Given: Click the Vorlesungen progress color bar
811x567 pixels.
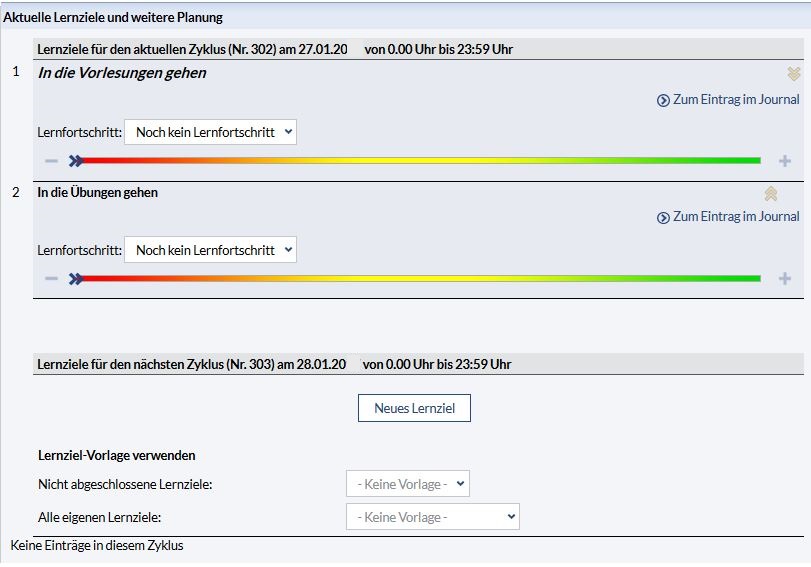Looking at the screenshot, I should point(420,160).
